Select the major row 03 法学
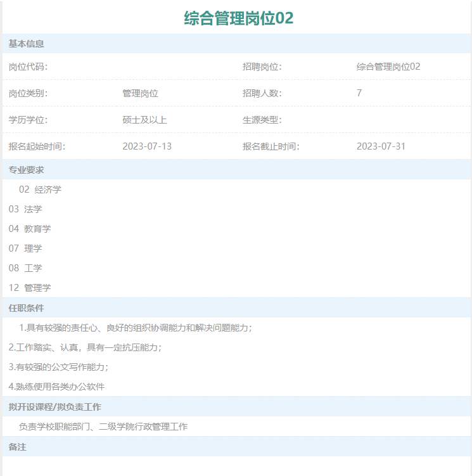Image resolution: width=472 pixels, height=476 pixels. (25, 209)
